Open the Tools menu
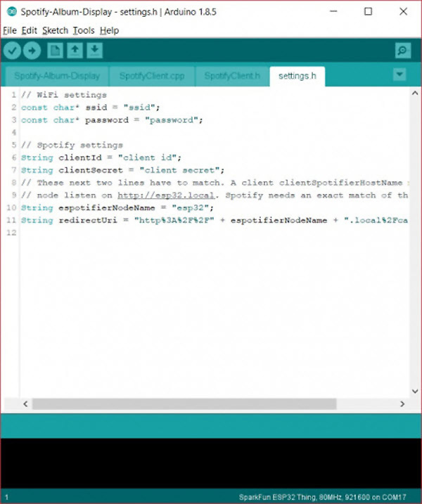Screen dimensions: 422x504 pyautogui.click(x=84, y=30)
